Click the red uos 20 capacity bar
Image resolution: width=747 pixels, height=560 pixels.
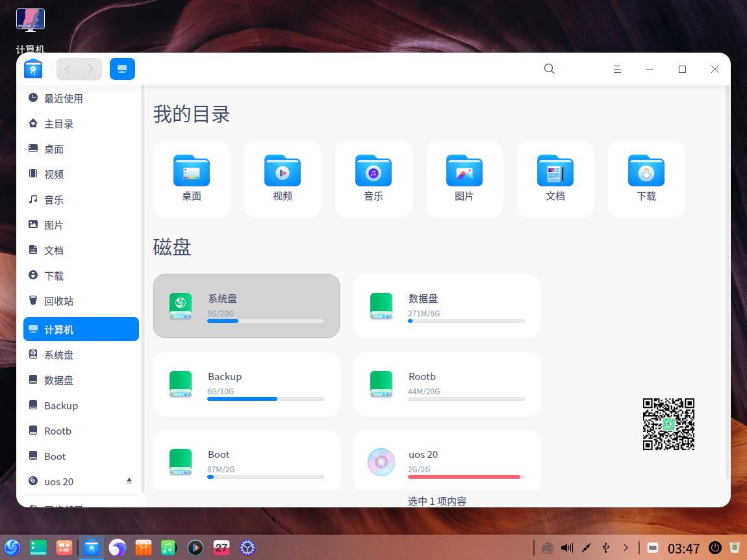tap(464, 476)
